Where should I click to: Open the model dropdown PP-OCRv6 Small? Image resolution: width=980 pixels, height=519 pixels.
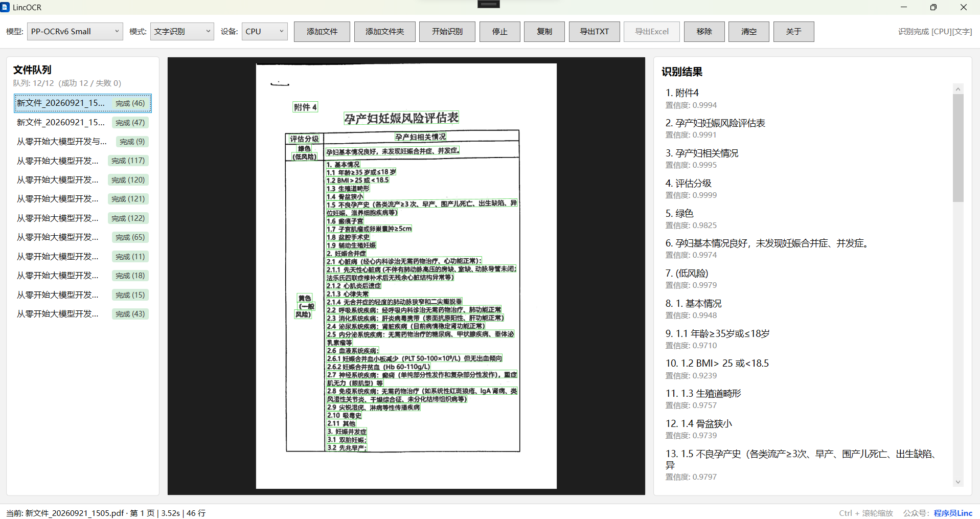(x=75, y=31)
